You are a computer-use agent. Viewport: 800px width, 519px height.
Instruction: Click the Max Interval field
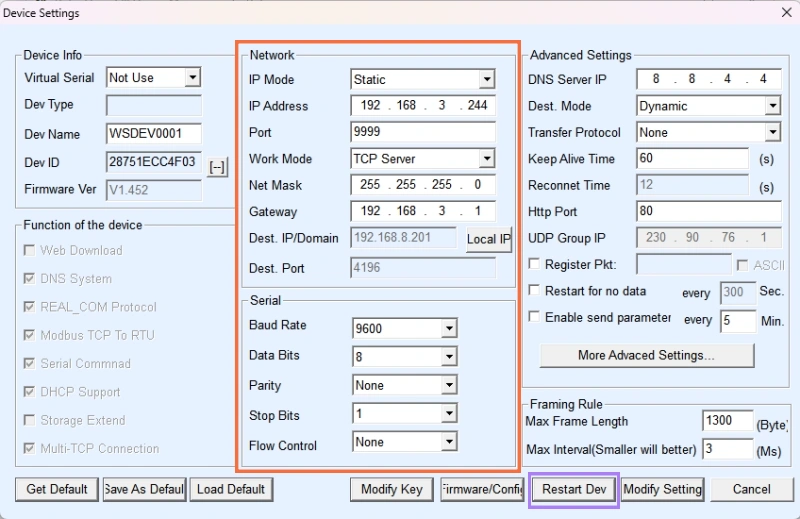728,449
